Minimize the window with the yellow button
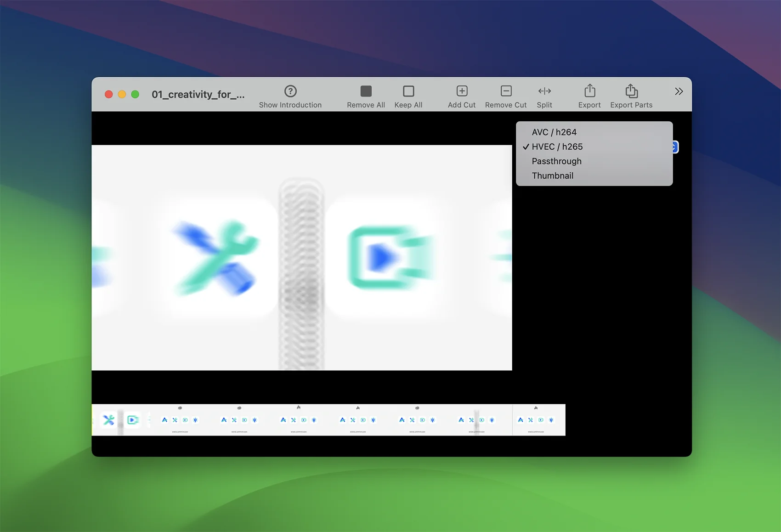 (122, 94)
